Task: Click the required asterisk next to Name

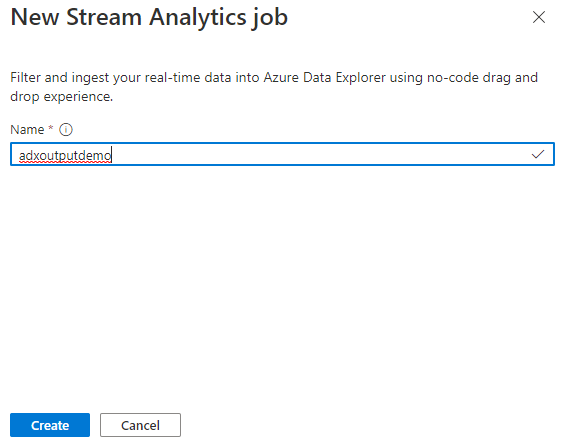Action: [51, 128]
